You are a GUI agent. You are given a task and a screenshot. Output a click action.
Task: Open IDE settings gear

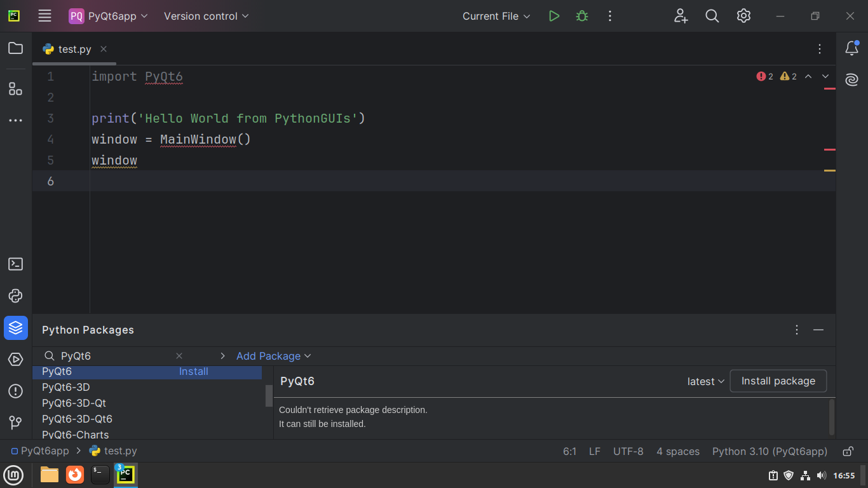(744, 16)
